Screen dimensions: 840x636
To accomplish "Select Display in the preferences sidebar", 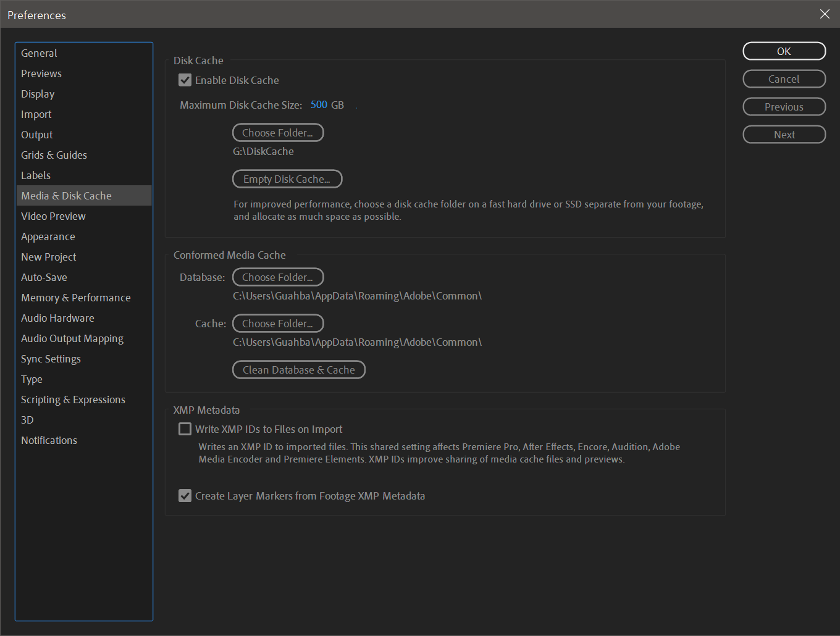I will (38, 93).
